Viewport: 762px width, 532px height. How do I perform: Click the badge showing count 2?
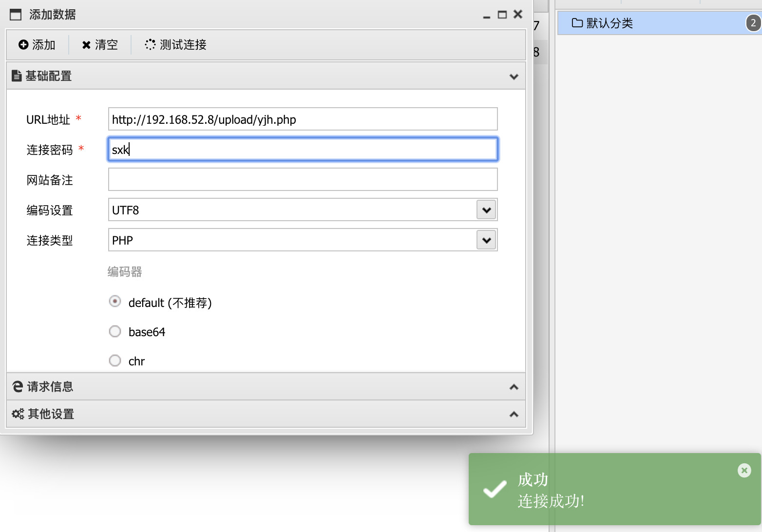(753, 23)
